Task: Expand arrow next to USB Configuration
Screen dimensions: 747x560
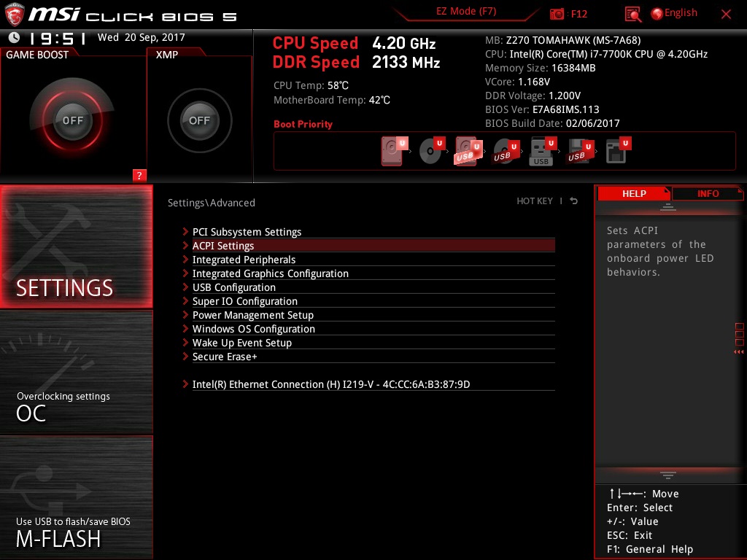Action: 185,287
